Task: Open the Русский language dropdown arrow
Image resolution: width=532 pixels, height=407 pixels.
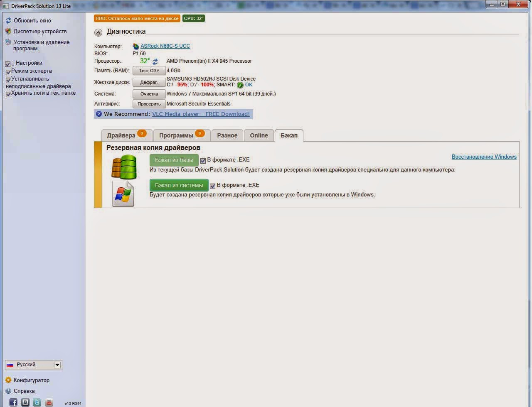Action: [x=57, y=365]
